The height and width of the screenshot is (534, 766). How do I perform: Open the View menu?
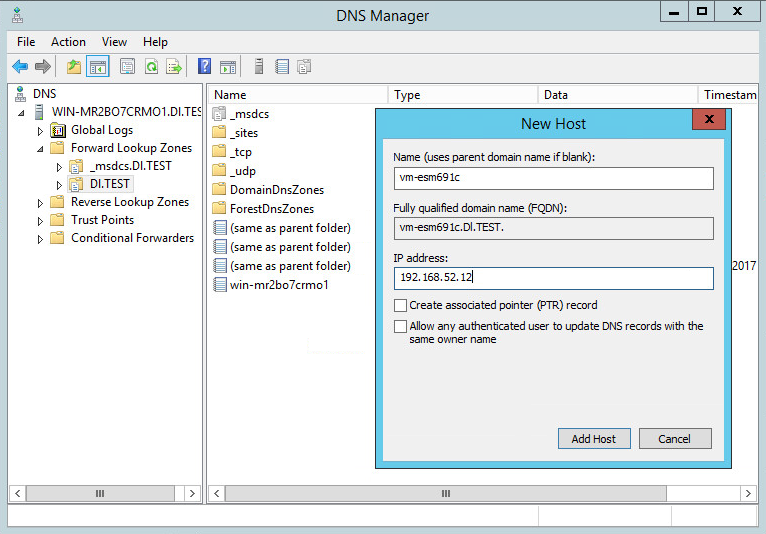point(114,42)
